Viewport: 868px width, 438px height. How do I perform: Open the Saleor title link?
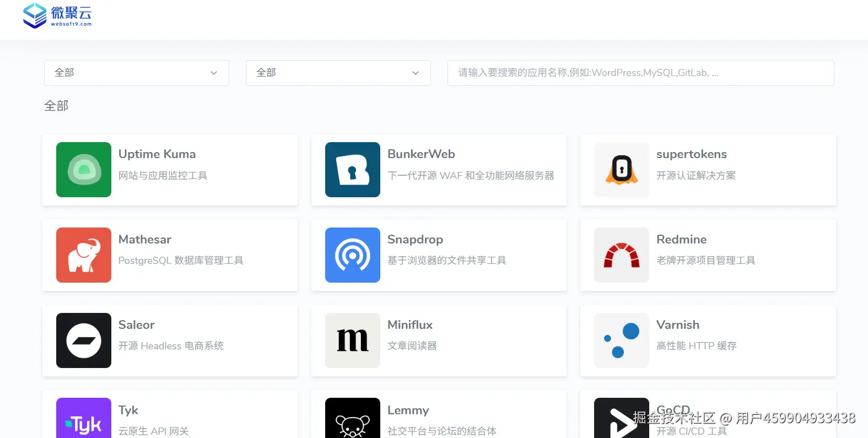(137, 325)
